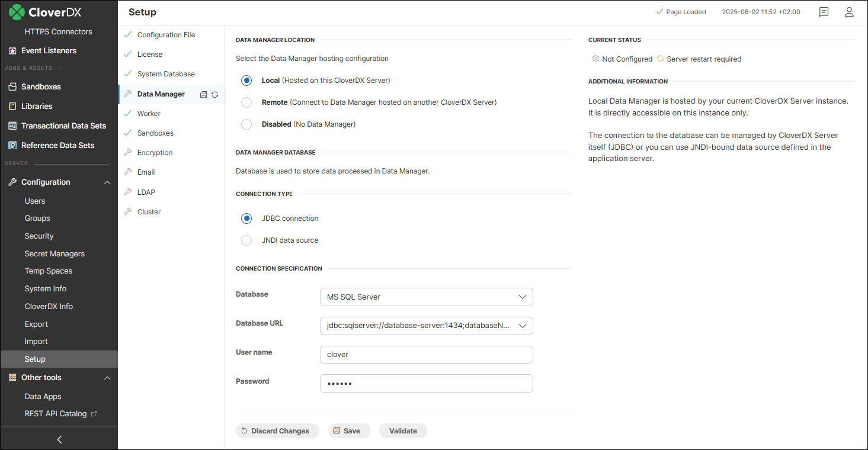Open the feedback message icon in the header
The height and width of the screenshot is (450, 868).
[x=823, y=12]
